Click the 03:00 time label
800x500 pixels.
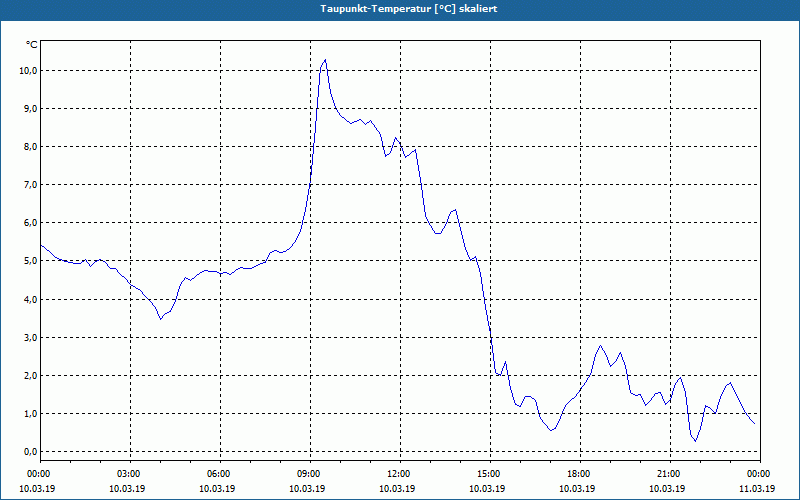coord(130,474)
